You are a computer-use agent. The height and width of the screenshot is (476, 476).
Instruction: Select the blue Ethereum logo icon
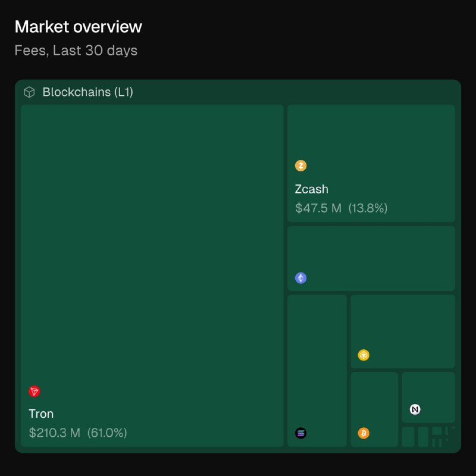pos(301,278)
